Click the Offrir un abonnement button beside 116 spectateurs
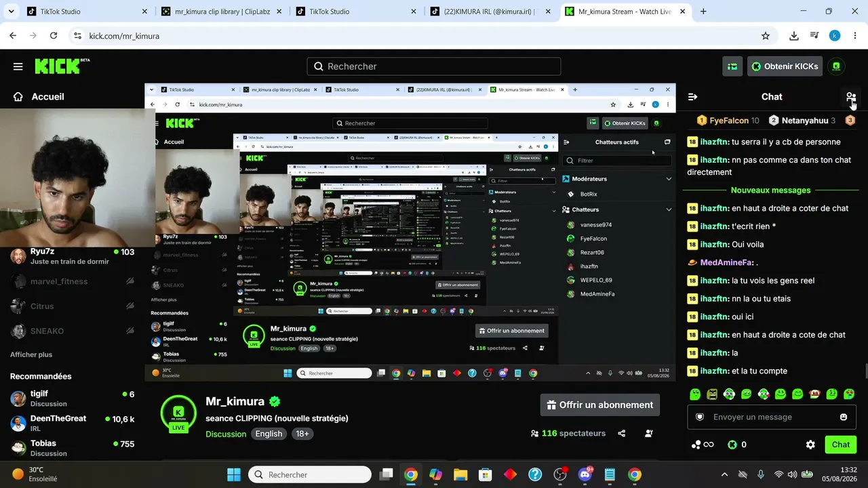This screenshot has height=488, width=868. pos(600,405)
